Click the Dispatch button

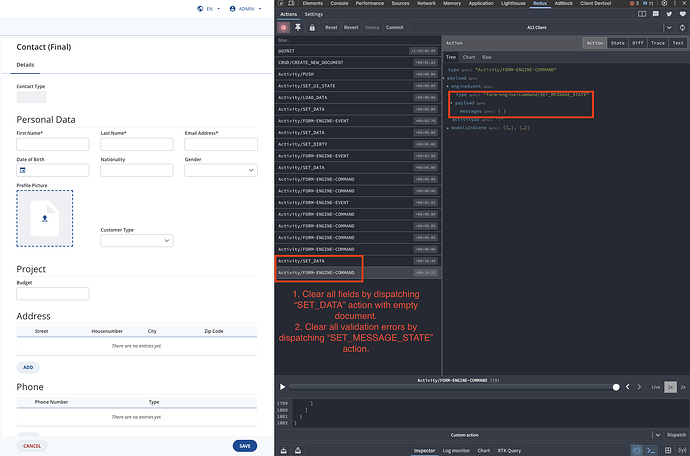click(x=676, y=435)
